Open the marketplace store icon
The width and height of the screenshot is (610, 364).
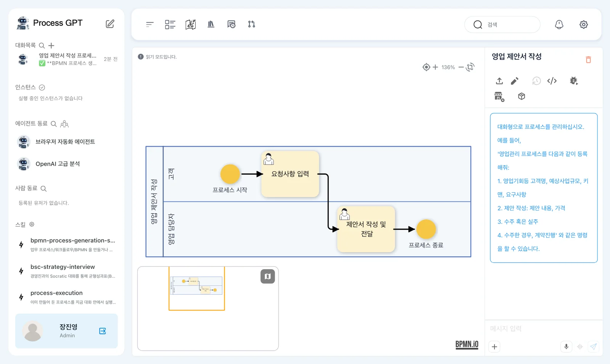click(499, 97)
